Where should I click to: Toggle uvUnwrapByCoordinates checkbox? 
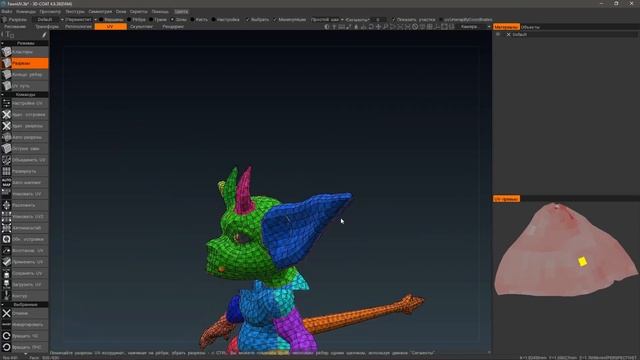pyautogui.click(x=441, y=20)
